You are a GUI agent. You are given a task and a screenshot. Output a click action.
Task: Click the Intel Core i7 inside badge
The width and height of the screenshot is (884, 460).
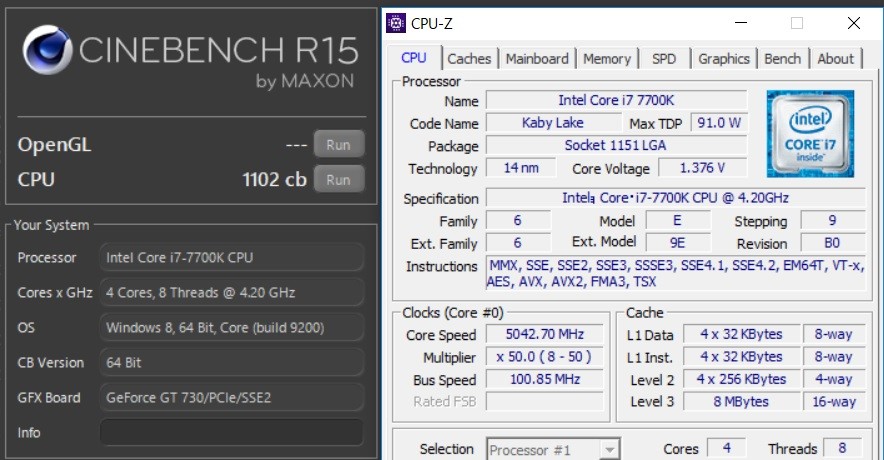810,134
